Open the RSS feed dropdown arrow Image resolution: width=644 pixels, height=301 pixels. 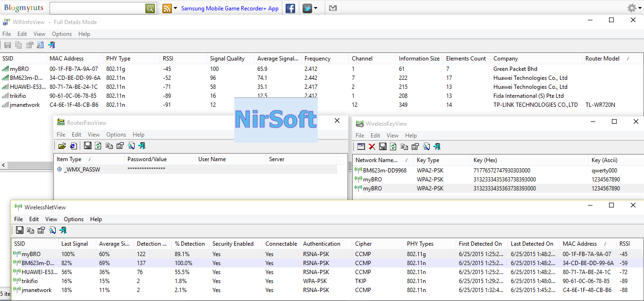pos(176,8)
